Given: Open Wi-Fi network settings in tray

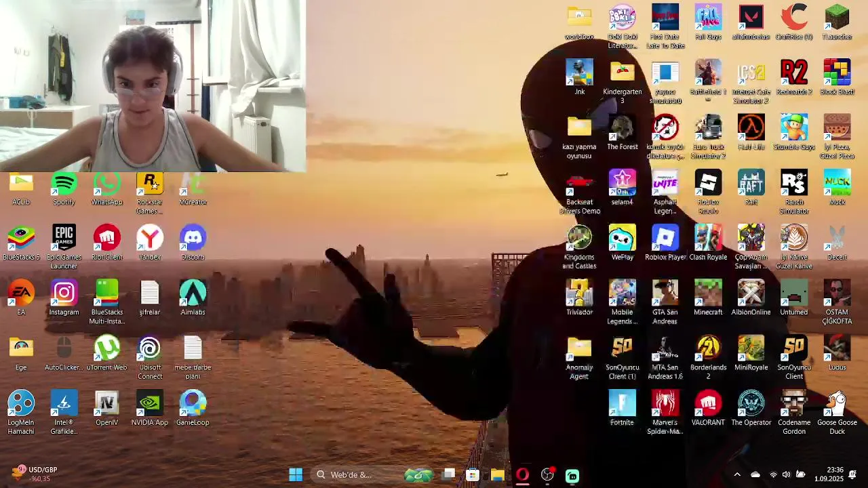Looking at the screenshot, I should (x=772, y=475).
